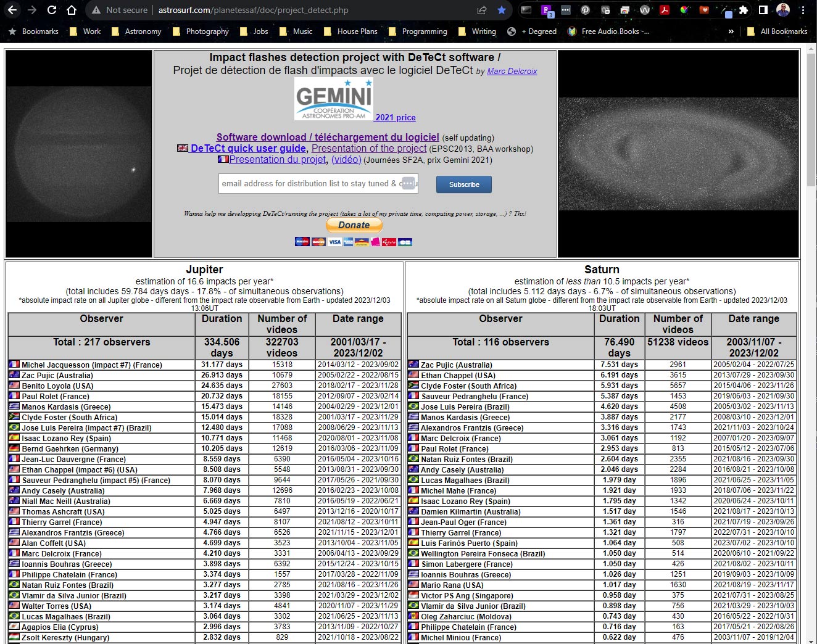Click the Grammarly-style W extension icon
This screenshot has width=817, height=644.
645,10
